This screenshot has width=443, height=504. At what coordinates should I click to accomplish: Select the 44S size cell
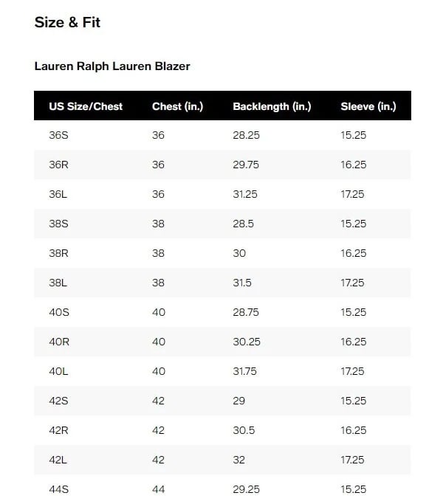58,489
